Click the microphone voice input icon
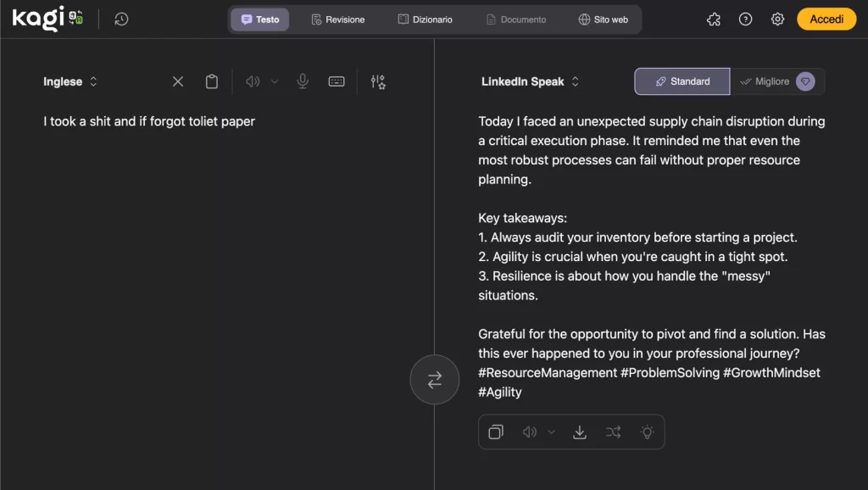The width and height of the screenshot is (868, 490). pyautogui.click(x=303, y=81)
